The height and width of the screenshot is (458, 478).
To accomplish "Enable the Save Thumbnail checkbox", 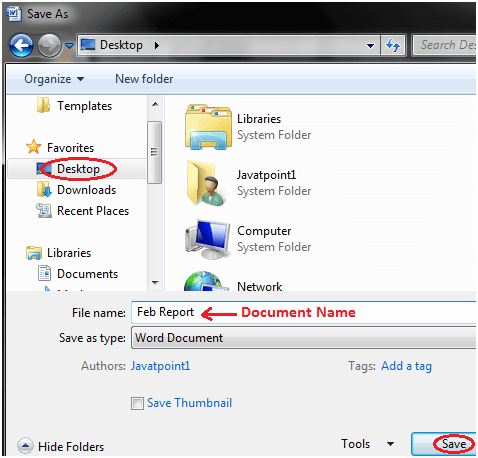I will pos(137,403).
